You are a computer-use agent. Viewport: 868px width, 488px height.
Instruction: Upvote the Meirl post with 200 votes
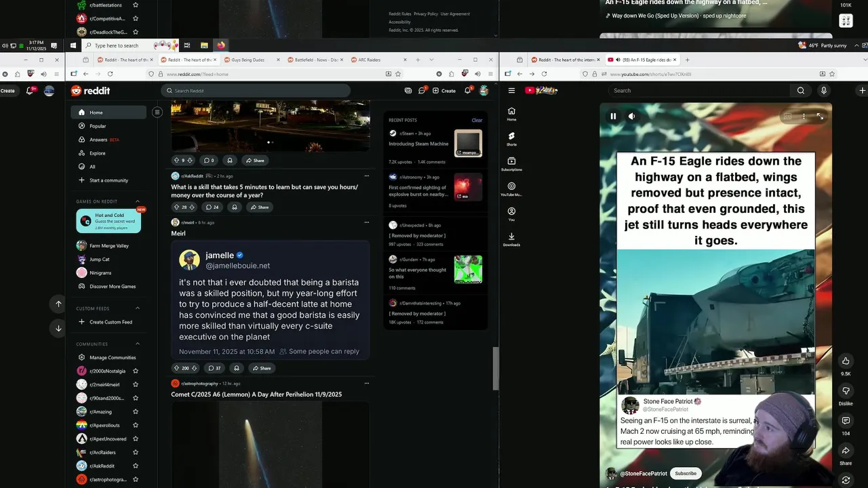pos(176,368)
